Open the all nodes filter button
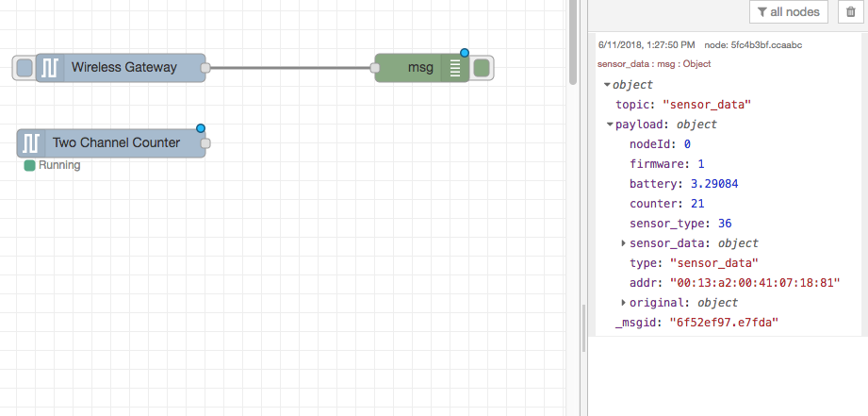 point(788,11)
